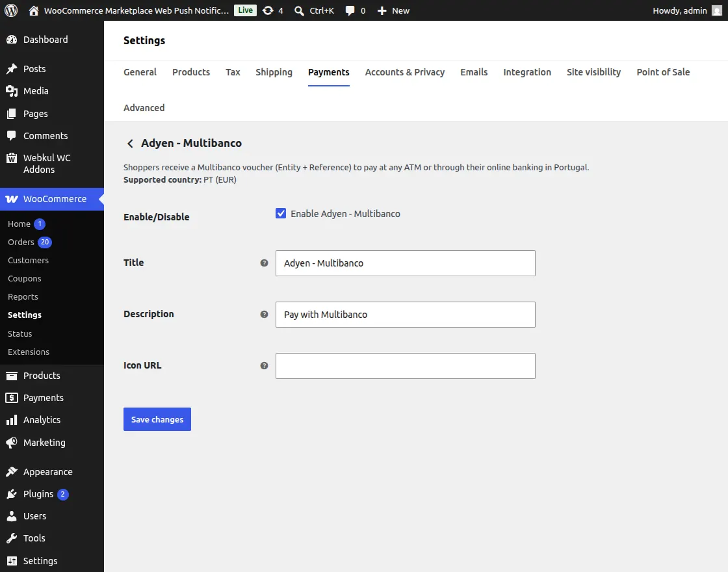
Task: Open the updates icon showing 4
Action: click(x=268, y=10)
